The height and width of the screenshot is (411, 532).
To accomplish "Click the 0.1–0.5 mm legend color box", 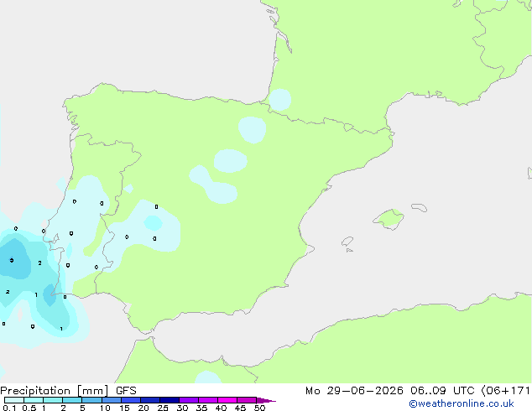I will pyautogui.click(x=14, y=400).
